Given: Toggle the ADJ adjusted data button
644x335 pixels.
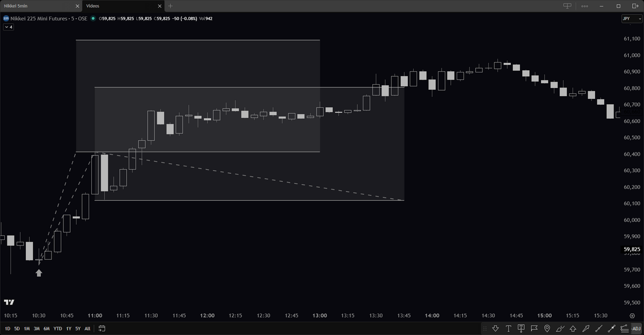Looking at the screenshot, I should click(x=636, y=328).
